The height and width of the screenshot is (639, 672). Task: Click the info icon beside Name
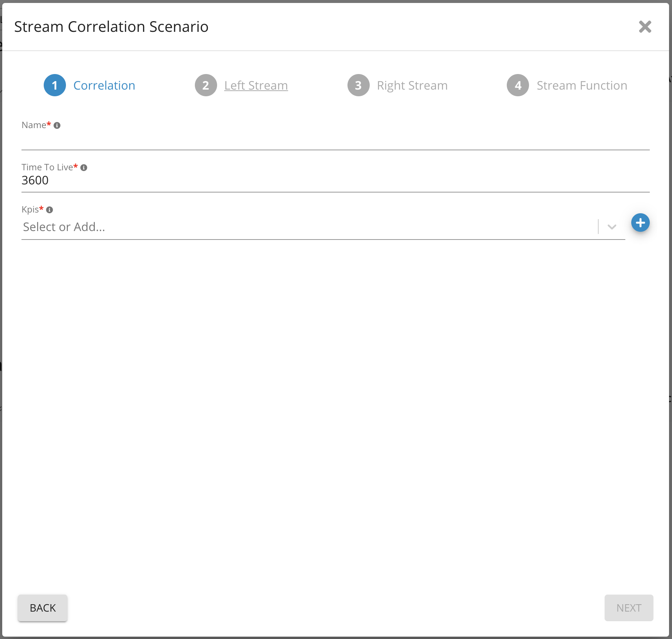57,126
